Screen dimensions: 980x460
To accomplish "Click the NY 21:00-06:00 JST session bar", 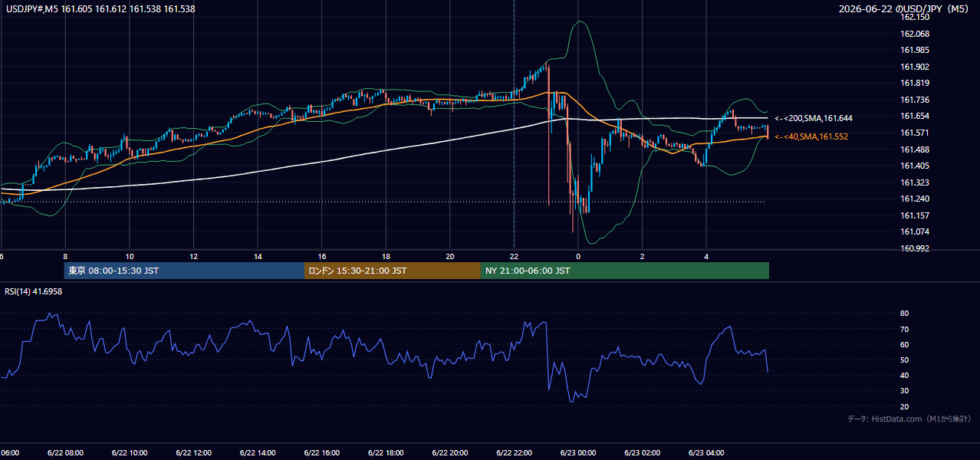I will 625,271.
